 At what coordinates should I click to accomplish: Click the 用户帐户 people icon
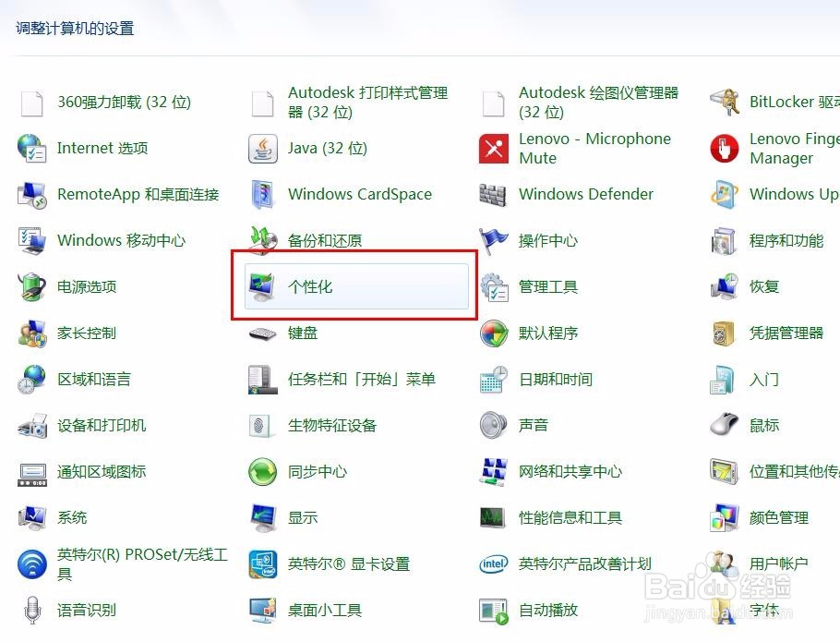pyautogui.click(x=722, y=563)
